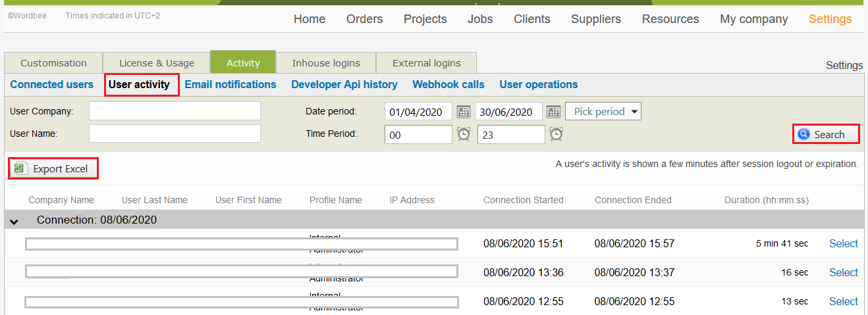The image size is (868, 315).
Task: Expand the Pick period dropdown
Action: coord(603,112)
